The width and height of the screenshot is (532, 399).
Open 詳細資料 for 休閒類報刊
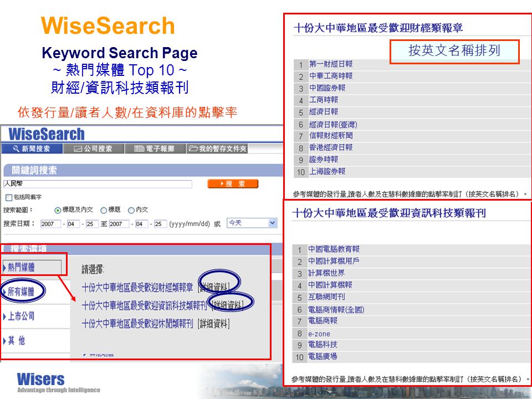214,323
